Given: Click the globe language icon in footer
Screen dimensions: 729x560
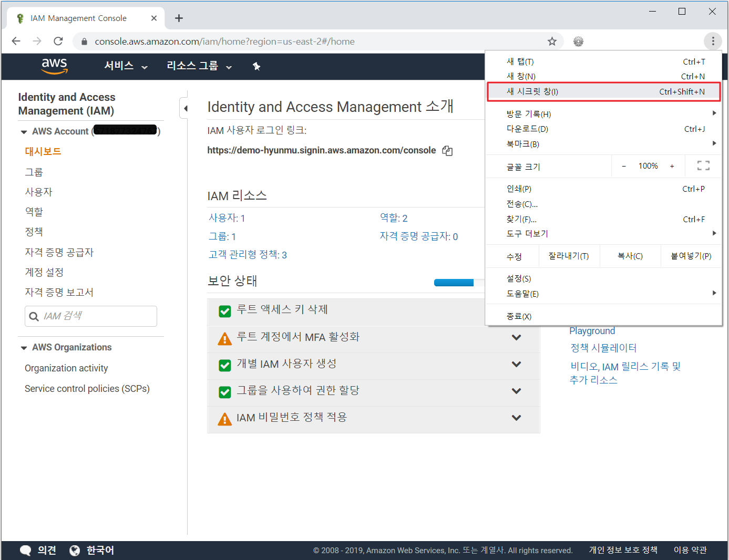Looking at the screenshot, I should (x=75, y=550).
